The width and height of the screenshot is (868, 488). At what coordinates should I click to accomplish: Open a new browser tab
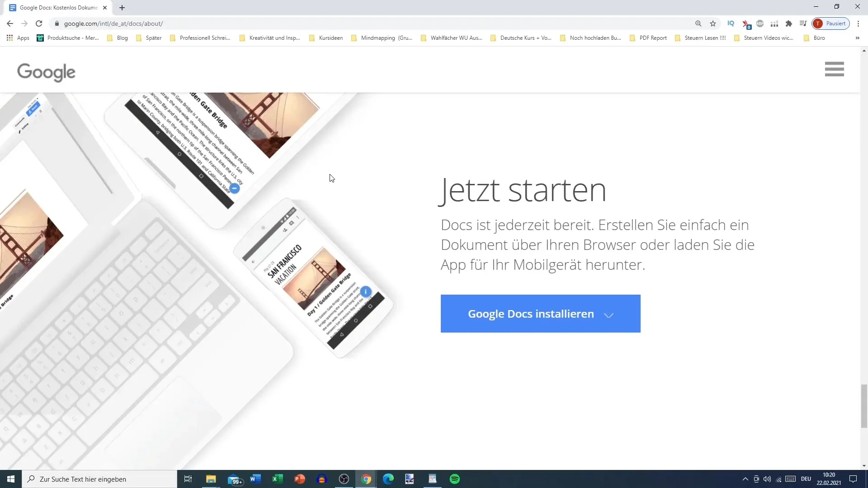point(122,8)
